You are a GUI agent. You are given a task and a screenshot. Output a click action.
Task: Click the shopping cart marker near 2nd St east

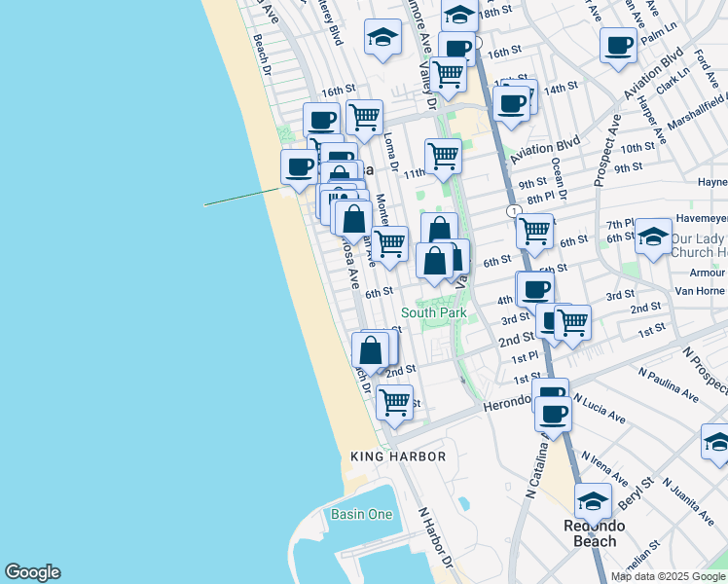(572, 321)
